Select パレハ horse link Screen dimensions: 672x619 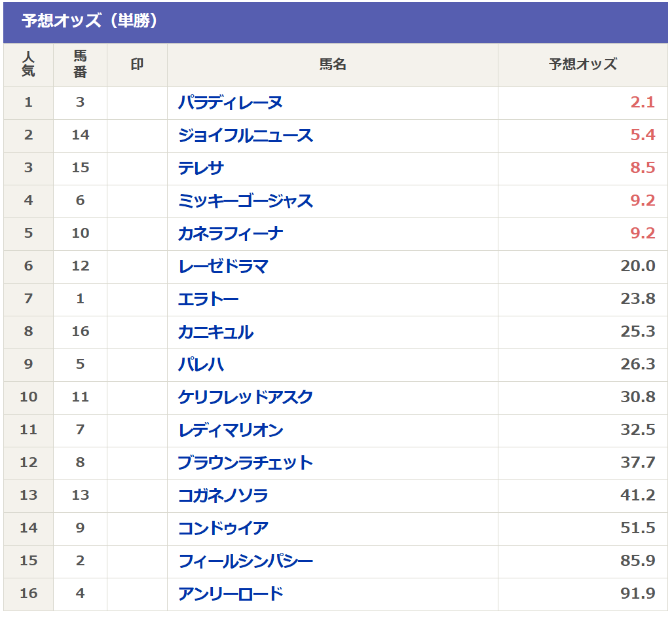[201, 365]
